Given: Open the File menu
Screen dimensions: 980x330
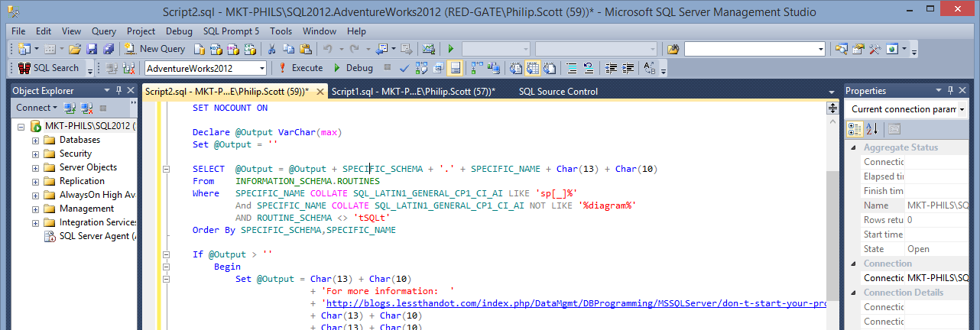Looking at the screenshot, I should tap(18, 31).
